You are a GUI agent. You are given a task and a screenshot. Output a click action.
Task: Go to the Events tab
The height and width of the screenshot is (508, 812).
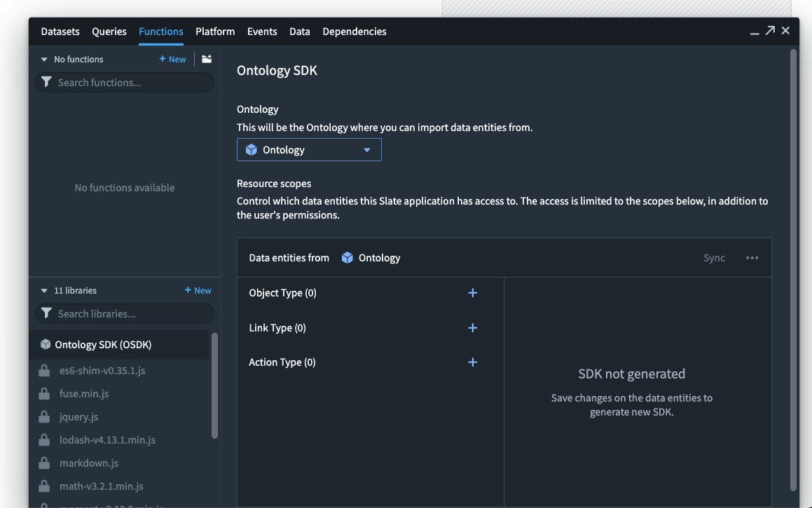(262, 32)
